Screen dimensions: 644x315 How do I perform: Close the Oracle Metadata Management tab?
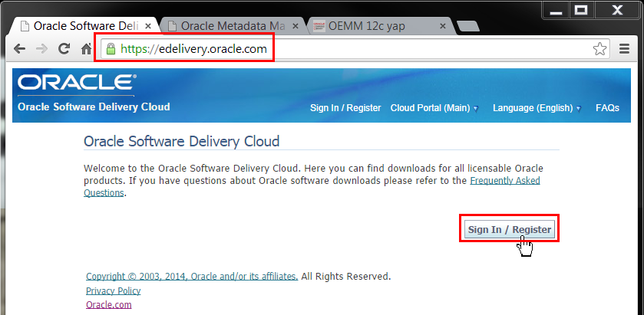click(295, 26)
